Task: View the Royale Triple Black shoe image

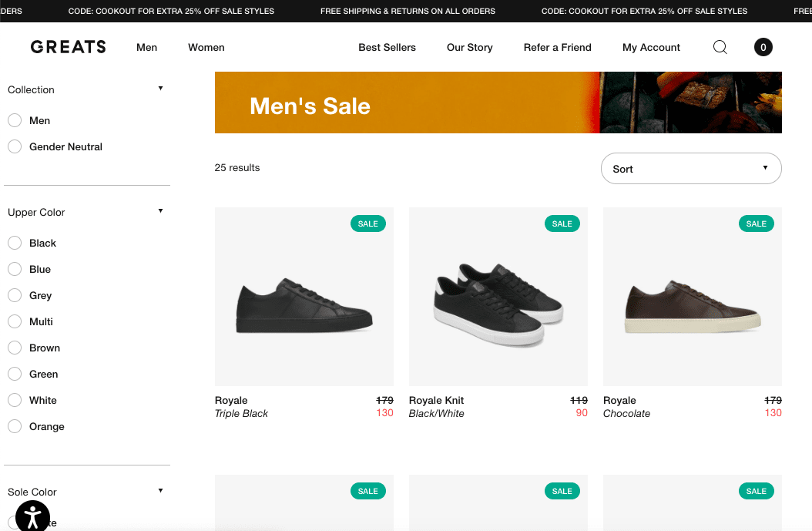Action: (304, 297)
